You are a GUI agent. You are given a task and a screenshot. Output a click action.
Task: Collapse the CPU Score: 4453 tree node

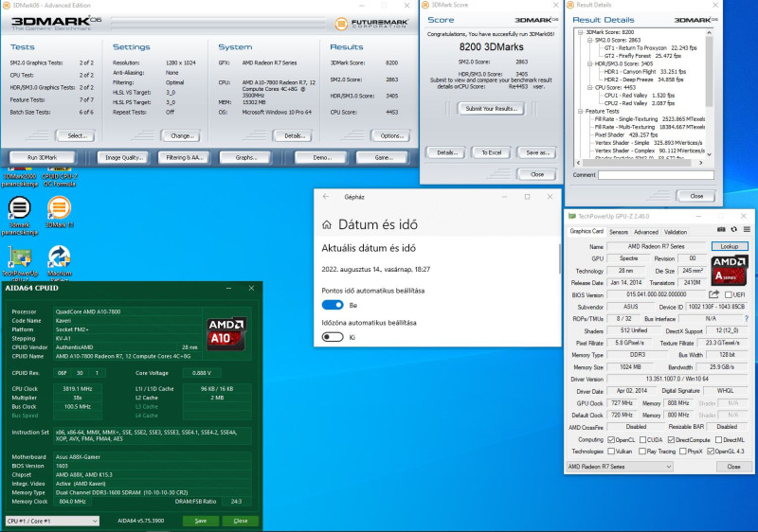pos(589,87)
